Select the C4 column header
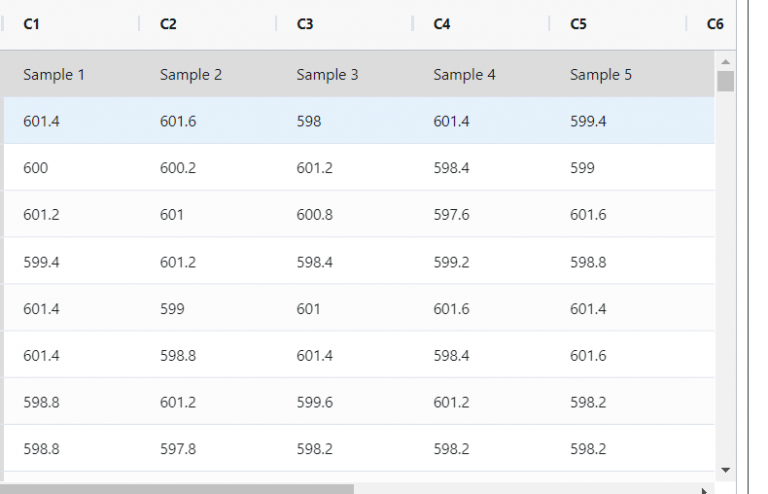 pyautogui.click(x=442, y=24)
